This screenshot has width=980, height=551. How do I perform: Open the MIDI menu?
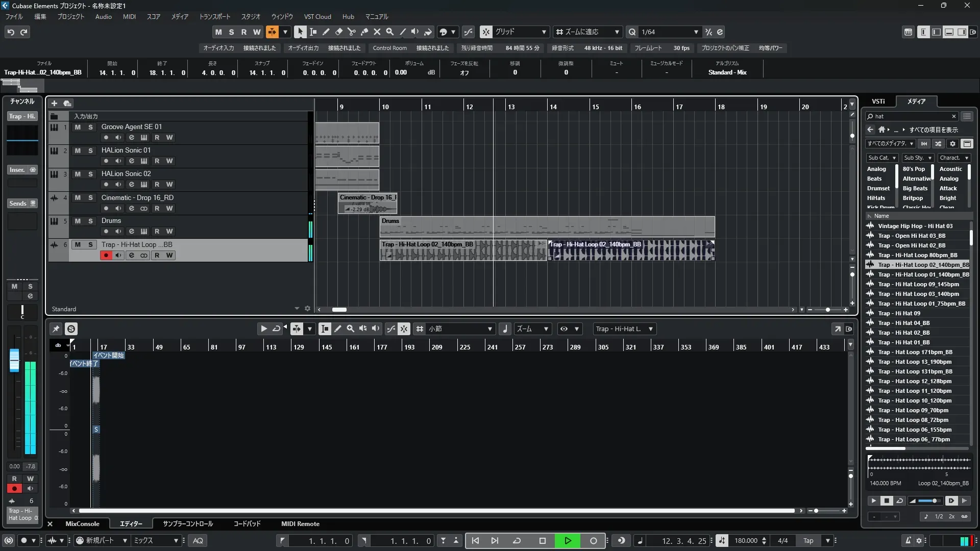pyautogui.click(x=129, y=16)
